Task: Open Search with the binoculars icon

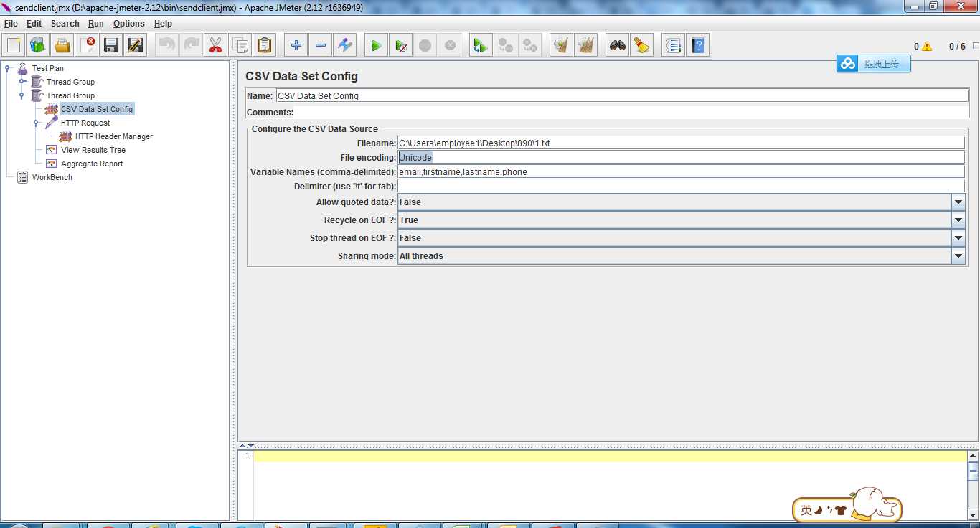Action: click(617, 45)
